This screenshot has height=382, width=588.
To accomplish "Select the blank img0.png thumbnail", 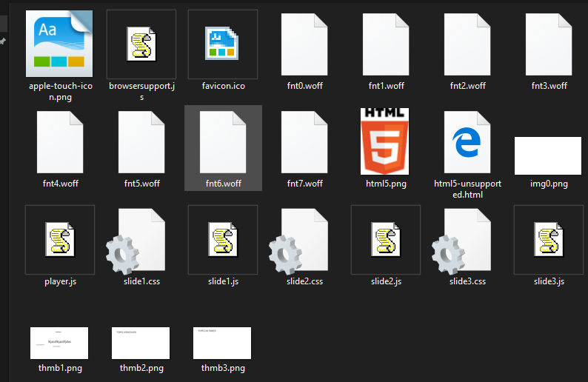I will click(548, 155).
